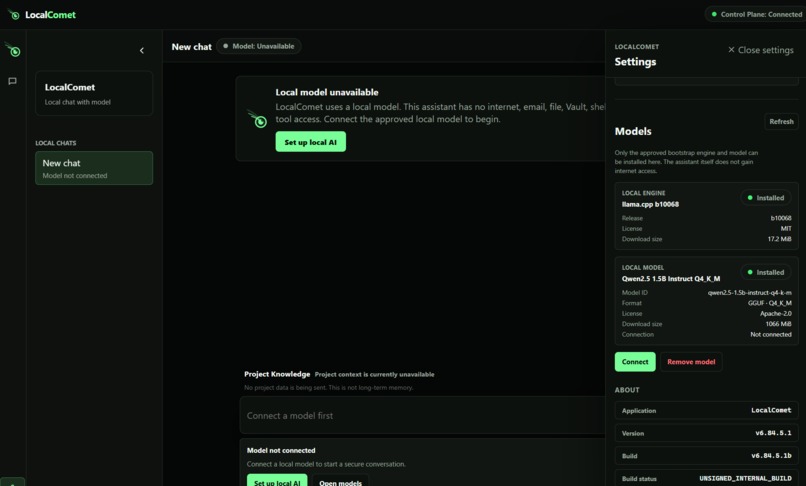Select the New chat conversation in Local Chats
The image size is (806, 486).
point(94,168)
